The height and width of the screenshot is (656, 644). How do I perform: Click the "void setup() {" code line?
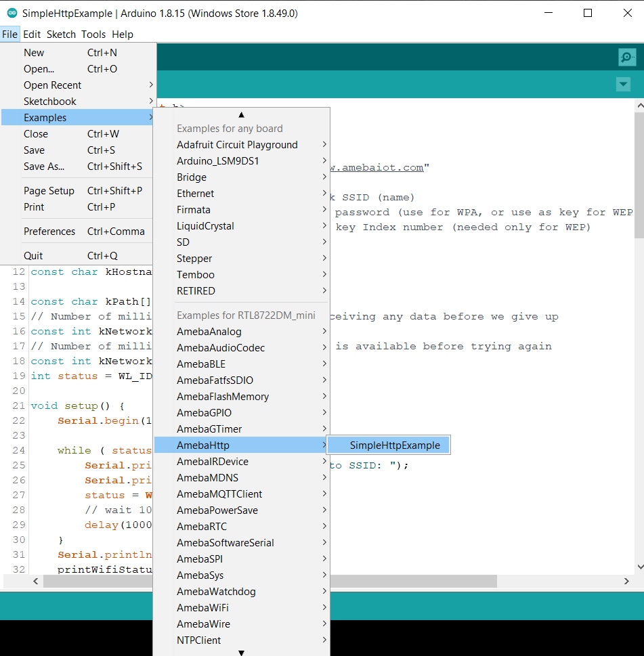77,406
